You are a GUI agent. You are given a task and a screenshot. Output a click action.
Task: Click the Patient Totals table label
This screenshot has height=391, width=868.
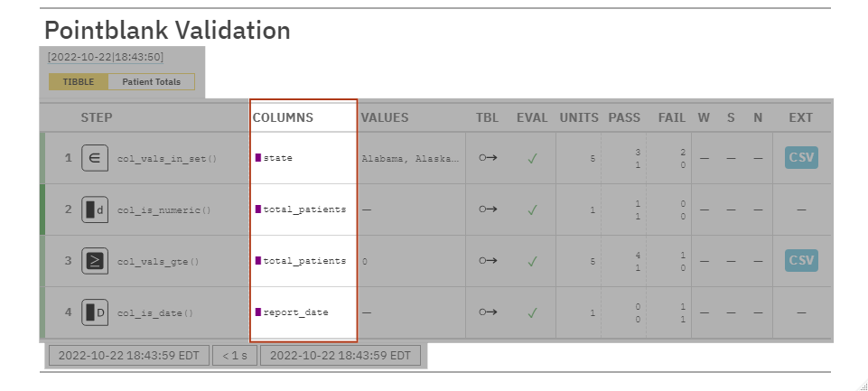(x=151, y=82)
